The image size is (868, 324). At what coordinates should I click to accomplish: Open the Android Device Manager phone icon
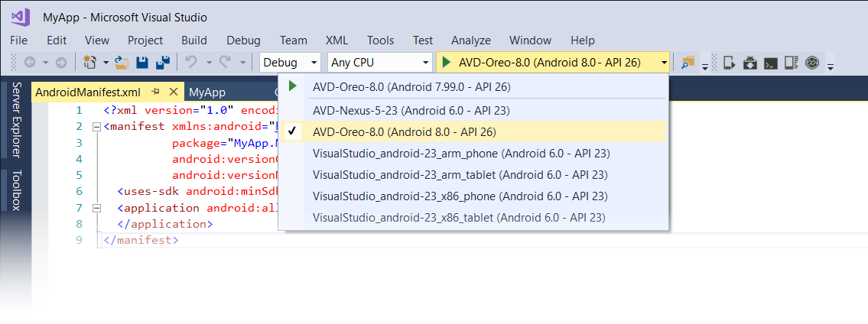click(729, 63)
